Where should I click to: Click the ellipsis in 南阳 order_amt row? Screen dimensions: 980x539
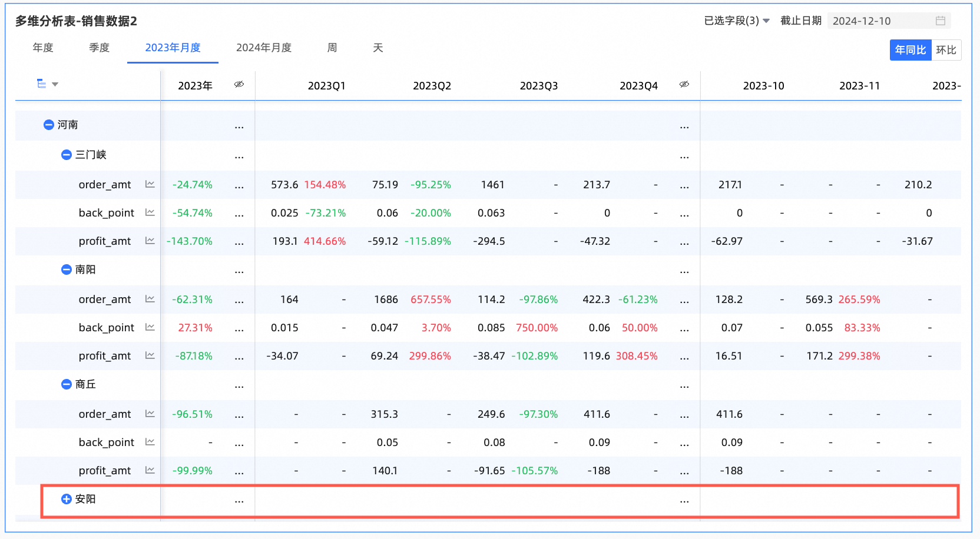click(x=239, y=300)
